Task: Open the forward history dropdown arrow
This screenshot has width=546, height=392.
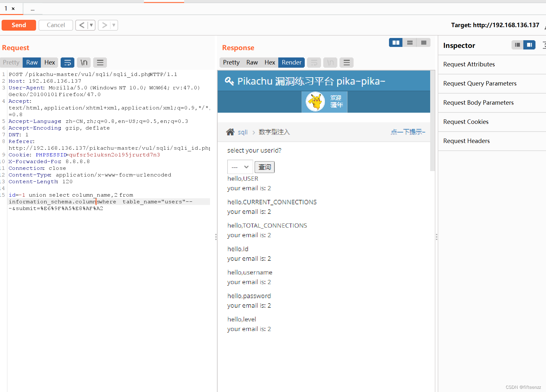Action: [114, 25]
